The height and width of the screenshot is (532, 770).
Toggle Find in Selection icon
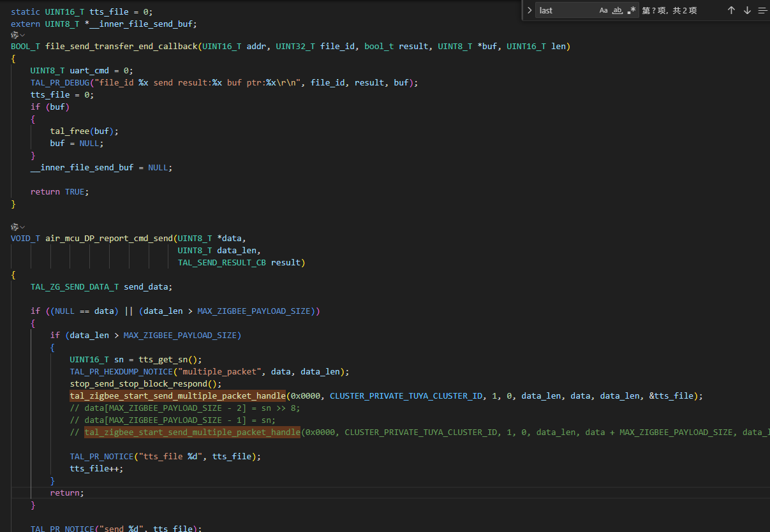(762, 10)
